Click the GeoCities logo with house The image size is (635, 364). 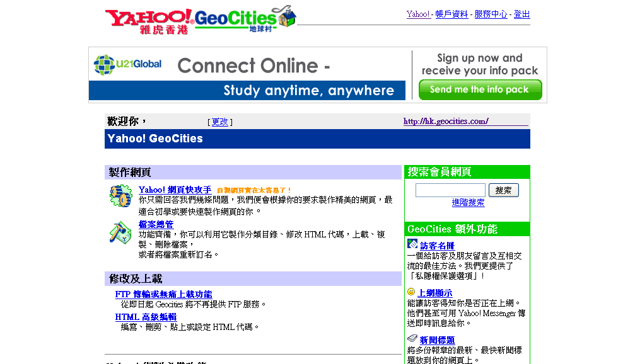click(245, 20)
